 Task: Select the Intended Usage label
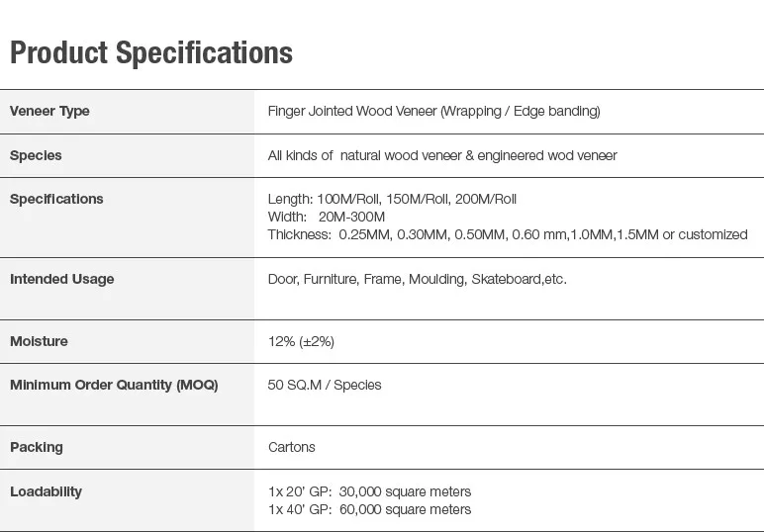[x=61, y=279]
